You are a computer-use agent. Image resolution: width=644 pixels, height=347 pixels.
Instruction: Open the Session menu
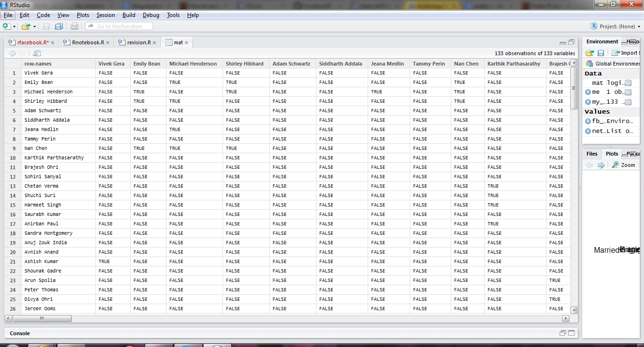click(106, 15)
